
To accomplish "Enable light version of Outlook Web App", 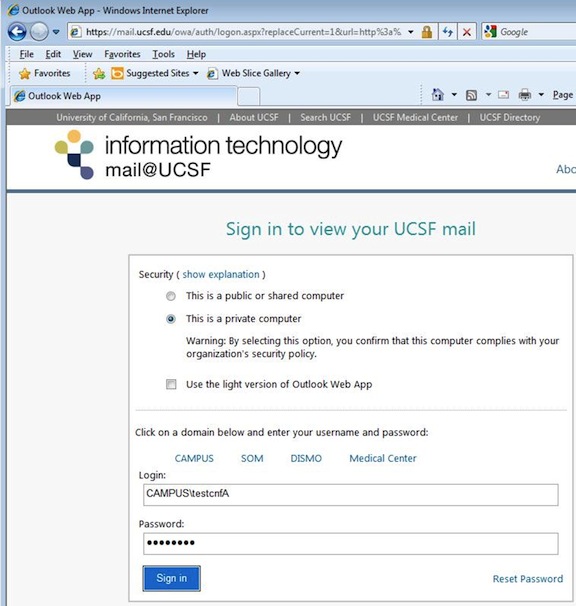I will pyautogui.click(x=171, y=384).
